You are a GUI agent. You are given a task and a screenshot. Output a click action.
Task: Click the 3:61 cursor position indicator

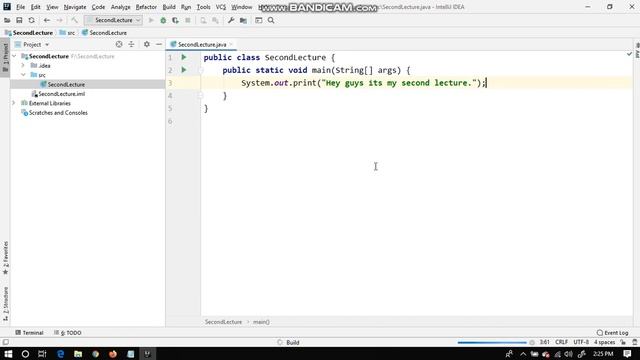coord(544,342)
